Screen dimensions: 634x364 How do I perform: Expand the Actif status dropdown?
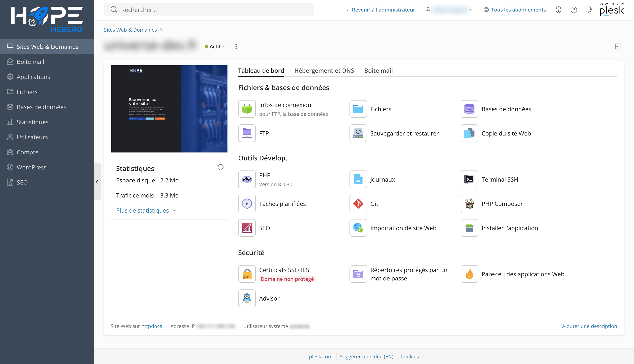(215, 47)
